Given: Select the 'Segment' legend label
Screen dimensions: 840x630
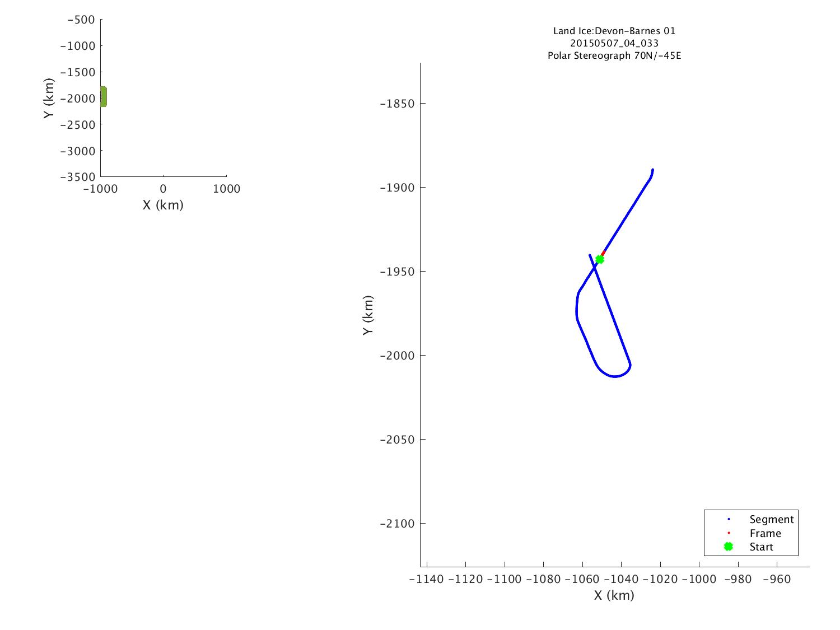Looking at the screenshot, I should 771,520.
